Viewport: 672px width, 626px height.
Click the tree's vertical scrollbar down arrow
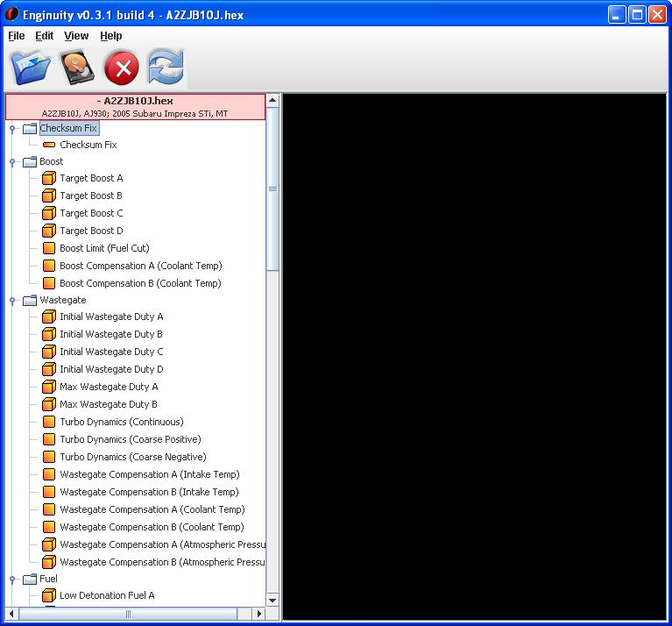tap(272, 601)
